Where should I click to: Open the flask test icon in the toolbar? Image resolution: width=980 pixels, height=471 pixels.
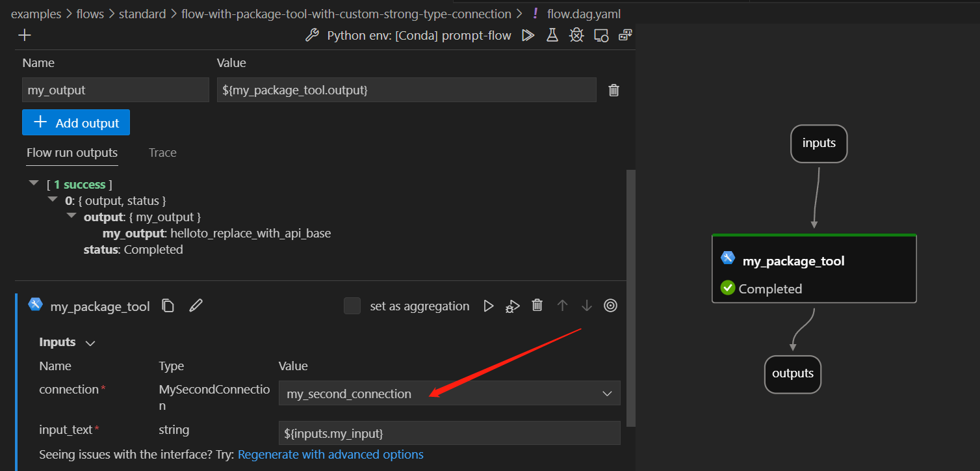pyautogui.click(x=552, y=35)
